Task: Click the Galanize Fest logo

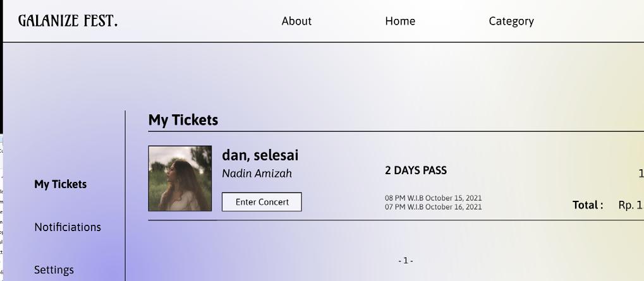Action: tap(68, 21)
